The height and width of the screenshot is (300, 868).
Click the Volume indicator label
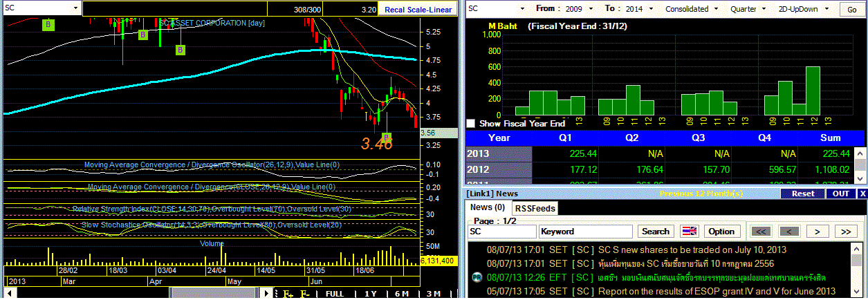coord(212,243)
